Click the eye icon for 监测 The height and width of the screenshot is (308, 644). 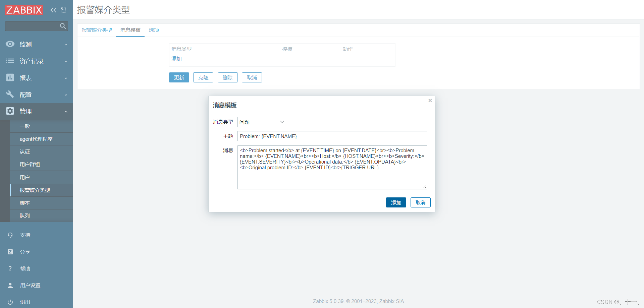[x=10, y=44]
